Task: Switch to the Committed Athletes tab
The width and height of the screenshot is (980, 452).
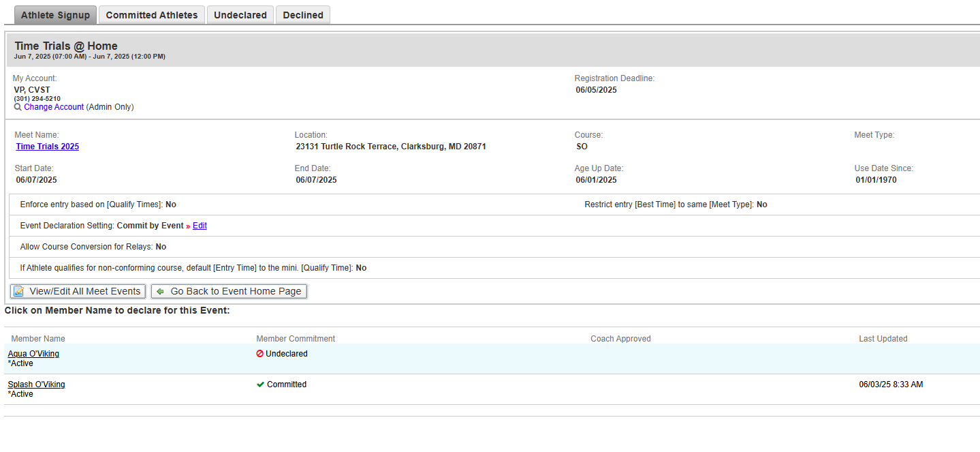Action: tap(152, 15)
